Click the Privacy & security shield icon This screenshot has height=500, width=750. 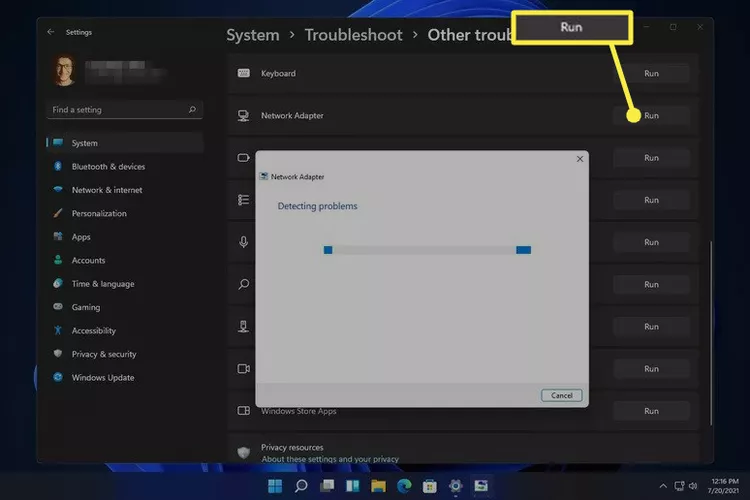click(x=58, y=354)
